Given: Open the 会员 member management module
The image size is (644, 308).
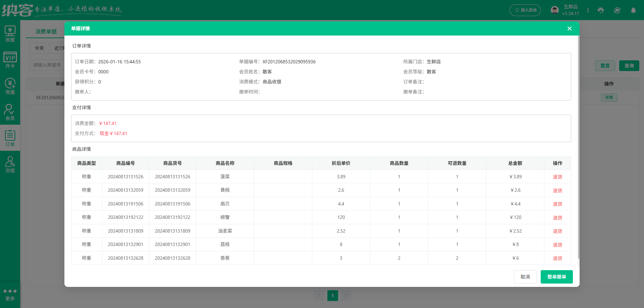Looking at the screenshot, I should pyautogui.click(x=10, y=112).
